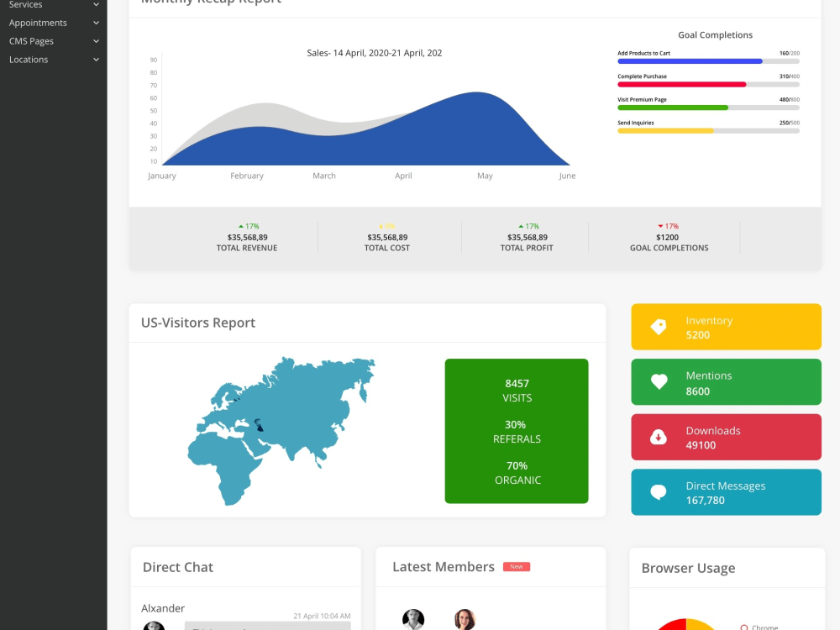
Task: Expand the Locations chevron
Action: tap(96, 60)
